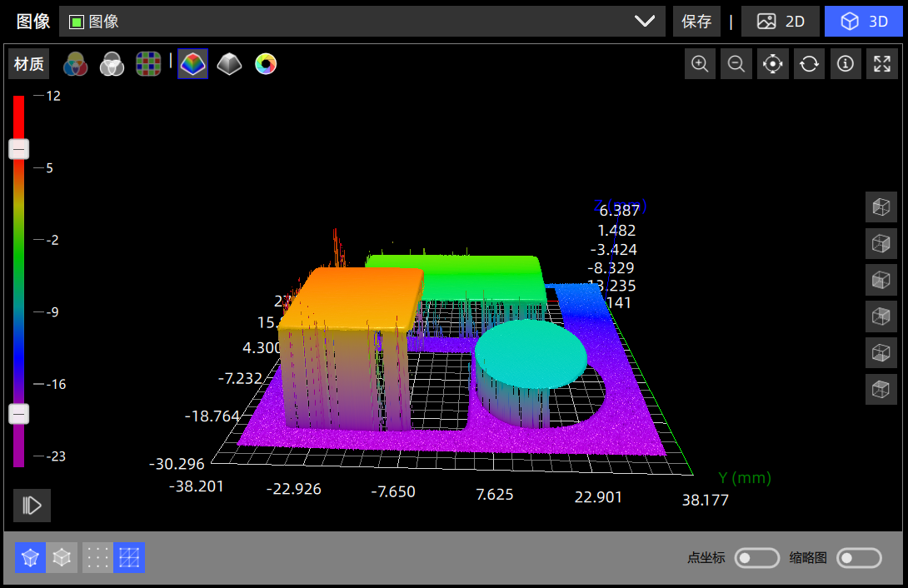This screenshot has width=908, height=588.
Task: Click the Z axis value -3.424
Action: [x=614, y=249]
